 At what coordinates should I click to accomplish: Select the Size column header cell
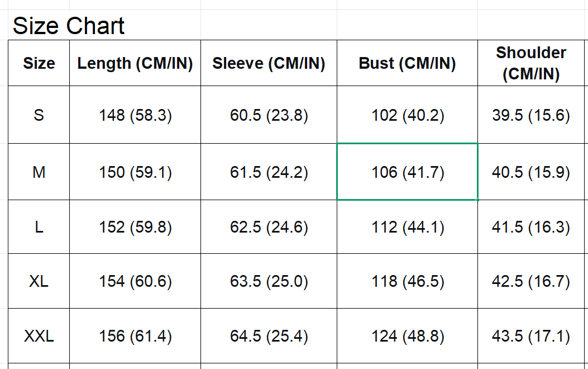[39, 64]
